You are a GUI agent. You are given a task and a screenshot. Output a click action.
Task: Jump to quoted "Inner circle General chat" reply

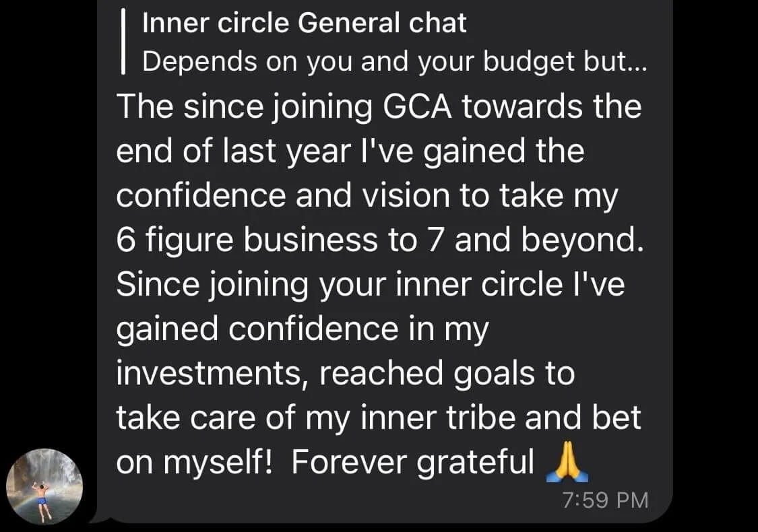tap(304, 24)
